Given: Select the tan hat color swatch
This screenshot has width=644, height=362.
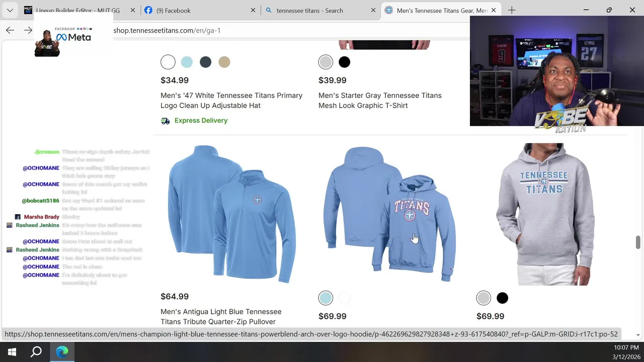Looking at the screenshot, I should [224, 62].
